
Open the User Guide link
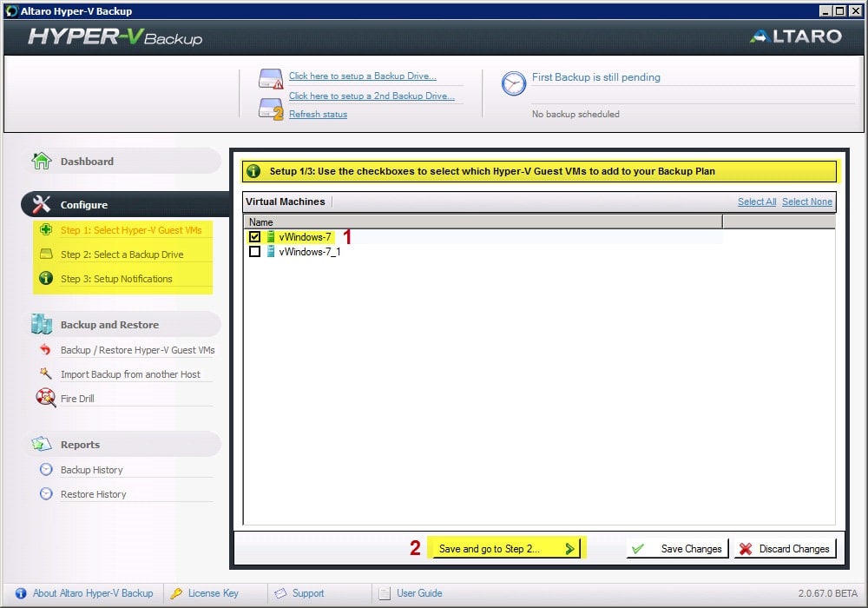pyautogui.click(x=419, y=593)
